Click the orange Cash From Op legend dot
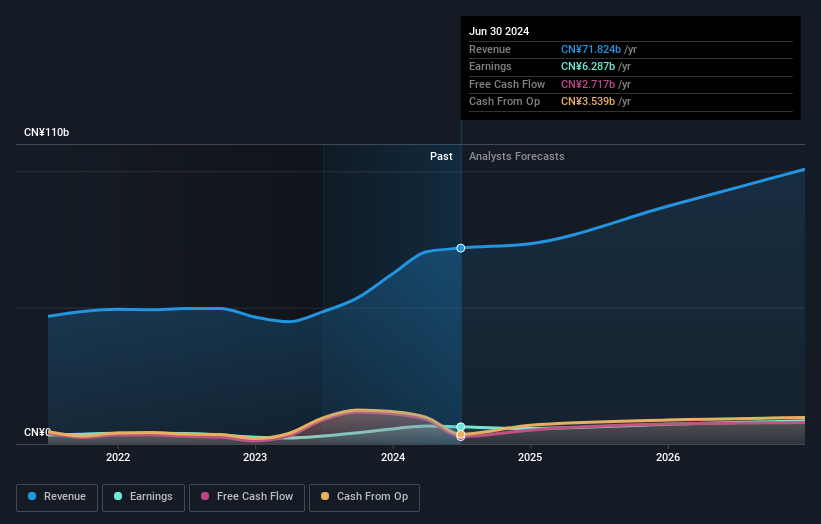The height and width of the screenshot is (524, 821). coord(325,496)
